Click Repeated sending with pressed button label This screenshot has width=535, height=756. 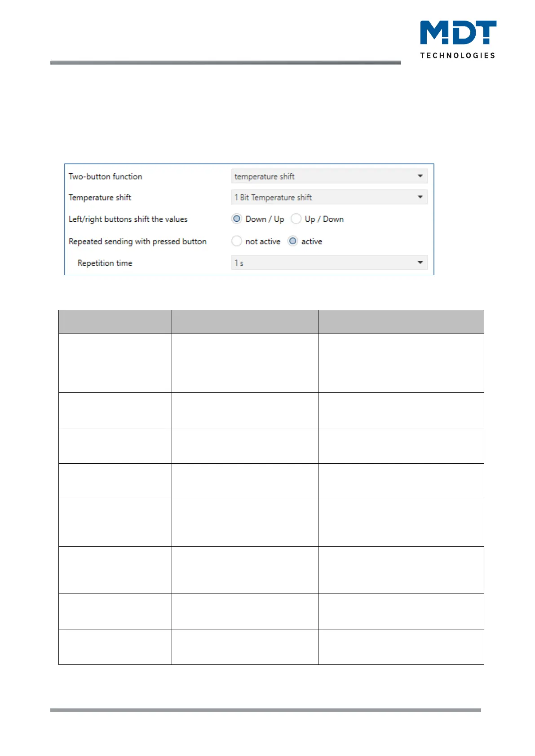tap(137, 242)
